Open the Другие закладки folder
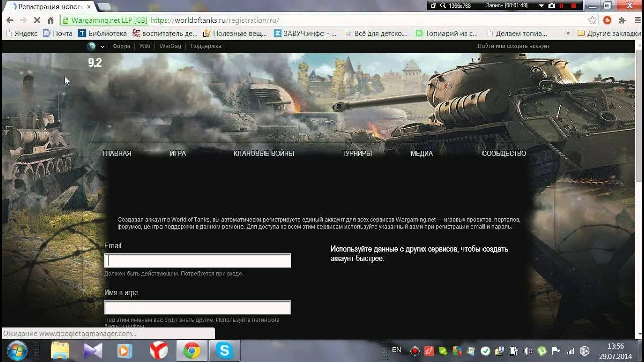The height and width of the screenshot is (362, 644). coord(609,33)
